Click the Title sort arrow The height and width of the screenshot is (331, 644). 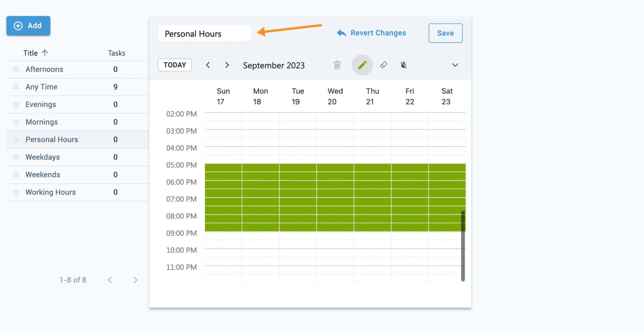(45, 53)
